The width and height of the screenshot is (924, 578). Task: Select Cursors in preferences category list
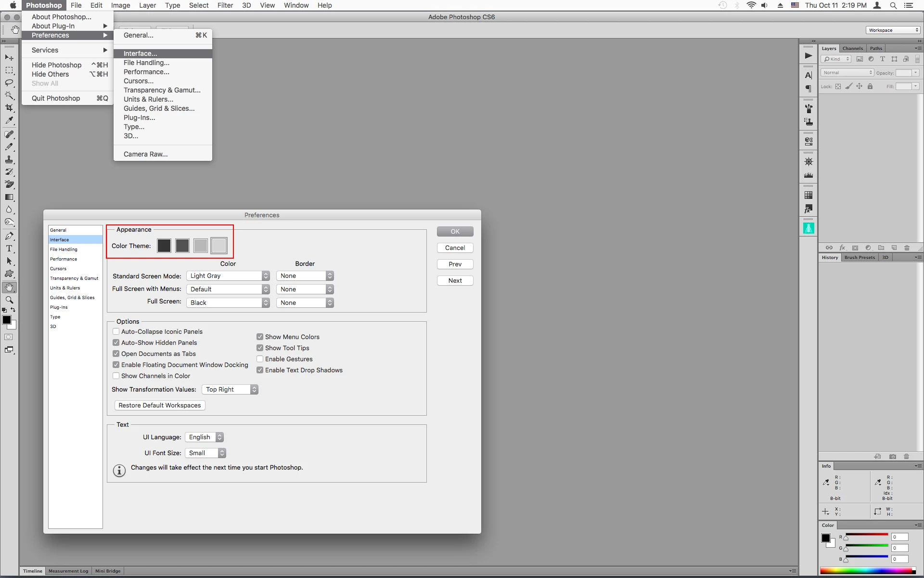tap(58, 269)
